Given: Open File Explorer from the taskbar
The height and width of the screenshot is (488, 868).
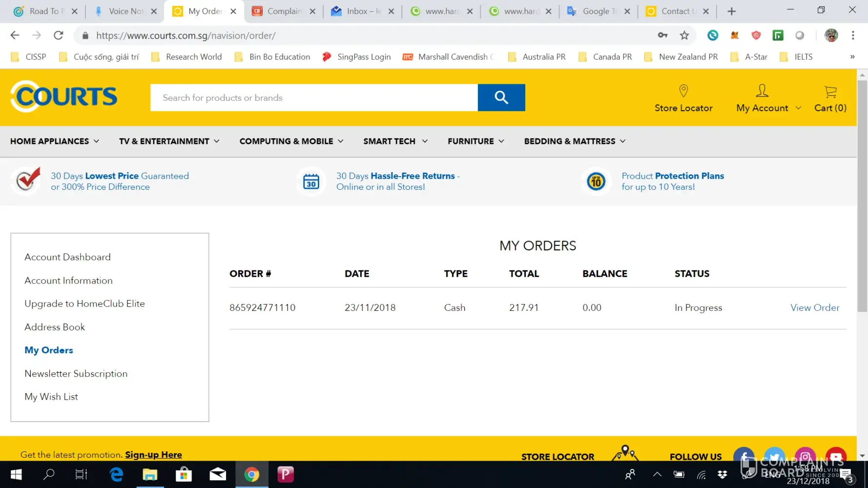Looking at the screenshot, I should click(x=150, y=474).
